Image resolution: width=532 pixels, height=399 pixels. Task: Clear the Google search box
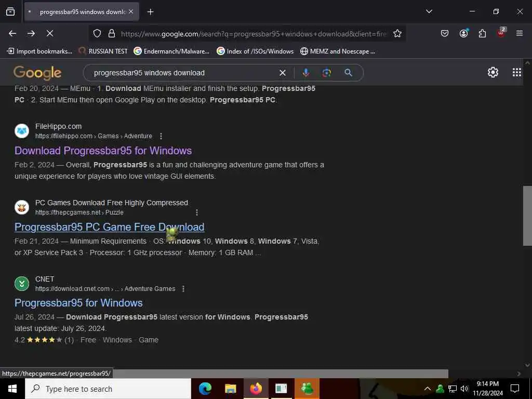pyautogui.click(x=282, y=73)
